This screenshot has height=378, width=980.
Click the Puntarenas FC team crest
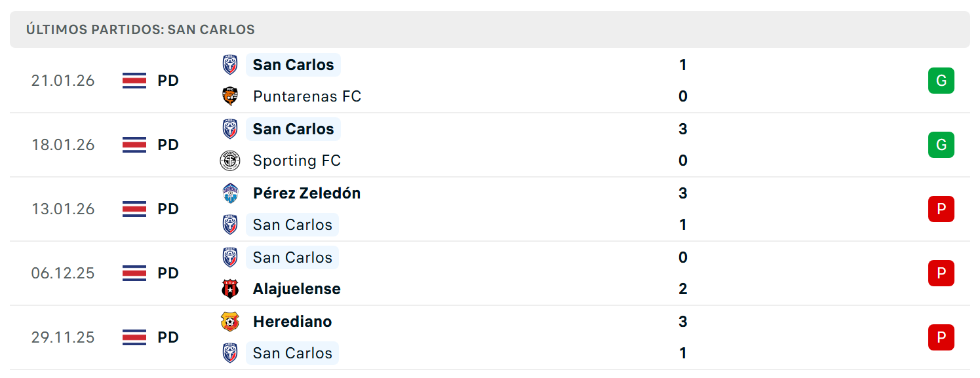tap(230, 96)
